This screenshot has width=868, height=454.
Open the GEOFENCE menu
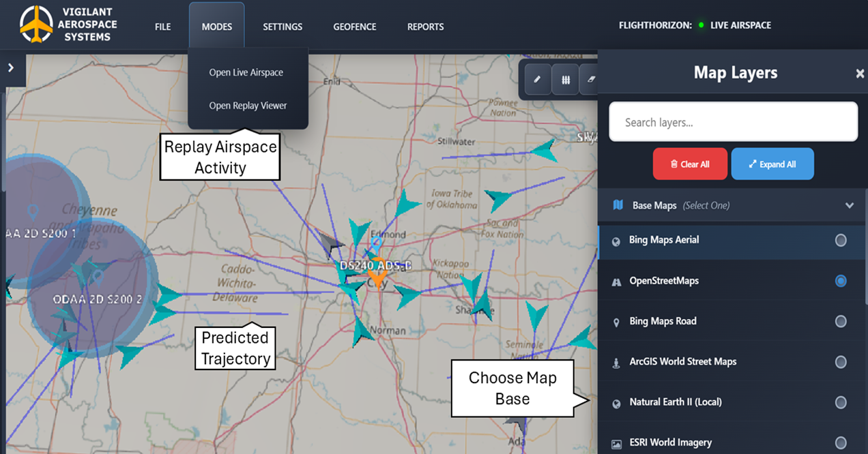click(354, 27)
